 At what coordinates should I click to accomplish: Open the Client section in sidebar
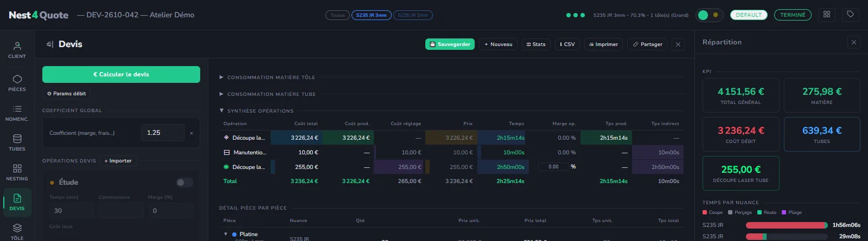(17, 50)
